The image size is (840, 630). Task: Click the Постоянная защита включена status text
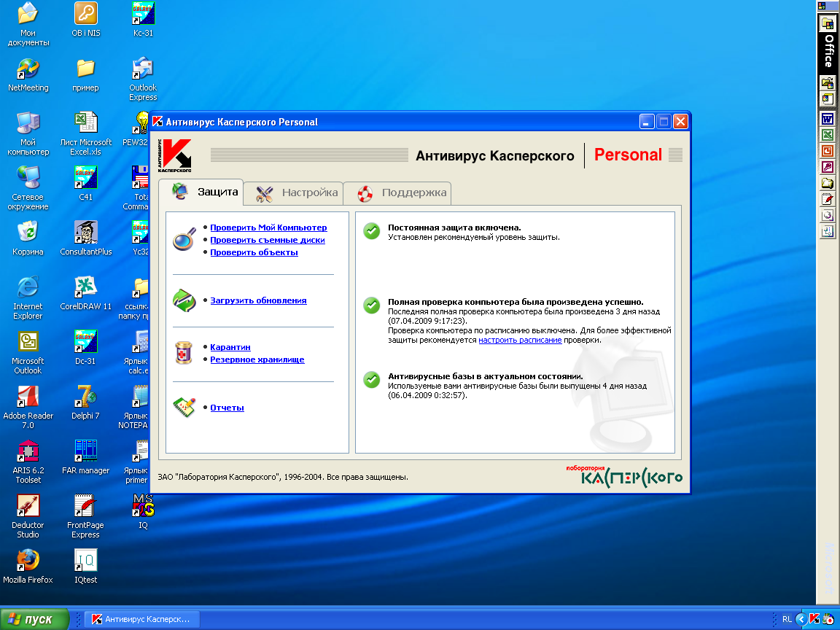coord(454,227)
